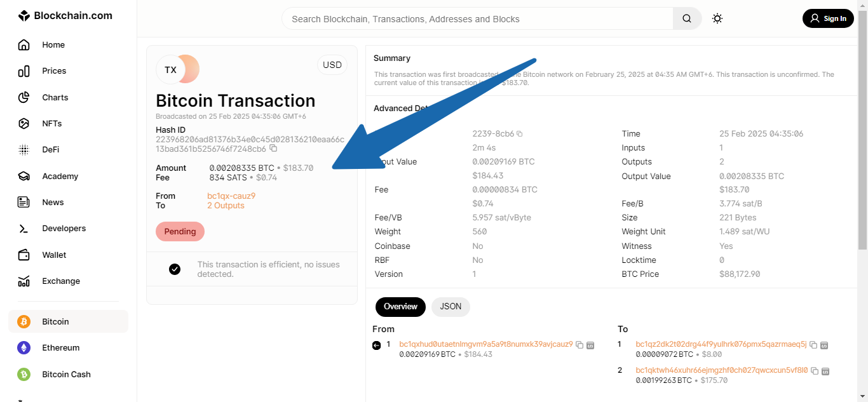
Task: Open the Home sidebar icon
Action: [24, 44]
